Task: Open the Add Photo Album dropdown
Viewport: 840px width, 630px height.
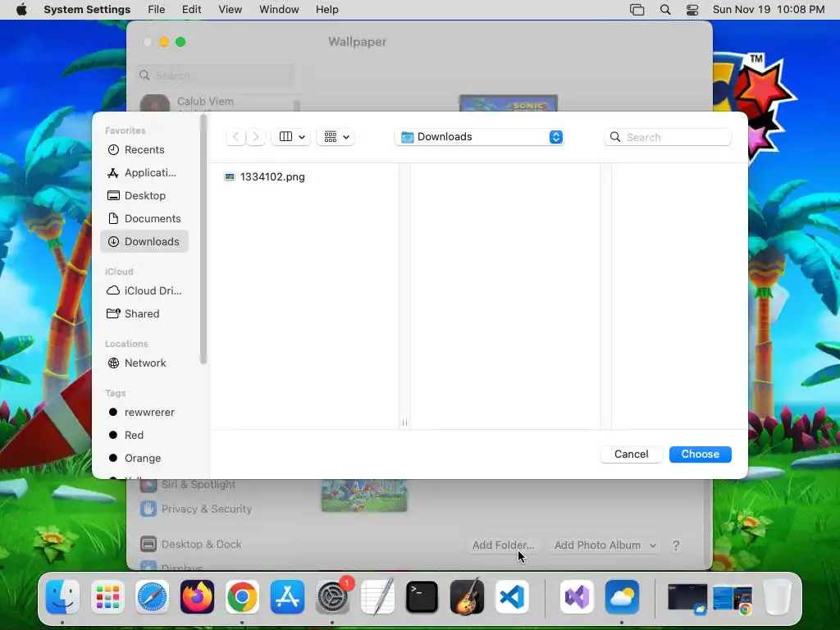Action: 605,546
